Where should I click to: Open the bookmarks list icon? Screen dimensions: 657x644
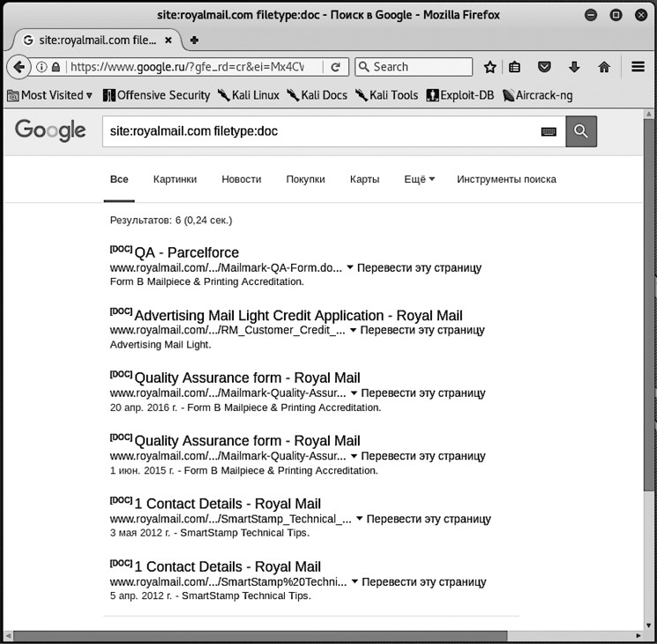515,67
